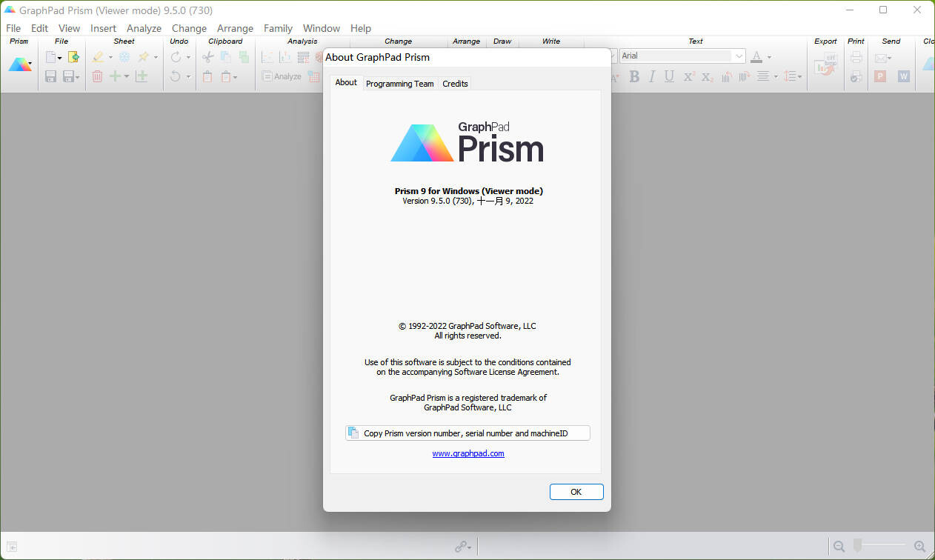The image size is (935, 560).
Task: Click the Underline U icon
Action: click(670, 76)
